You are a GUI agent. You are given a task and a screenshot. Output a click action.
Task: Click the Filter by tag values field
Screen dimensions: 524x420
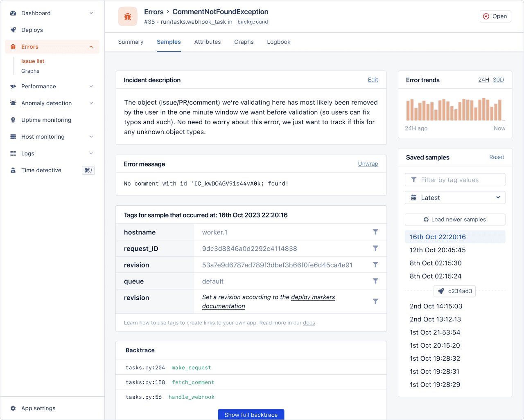click(x=455, y=180)
